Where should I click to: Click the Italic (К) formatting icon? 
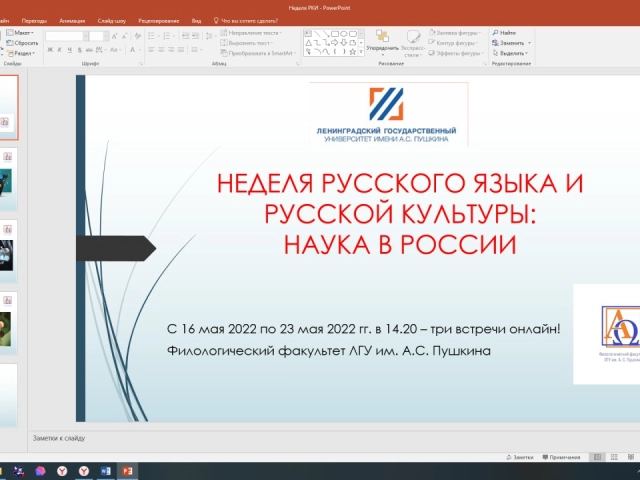60,50
